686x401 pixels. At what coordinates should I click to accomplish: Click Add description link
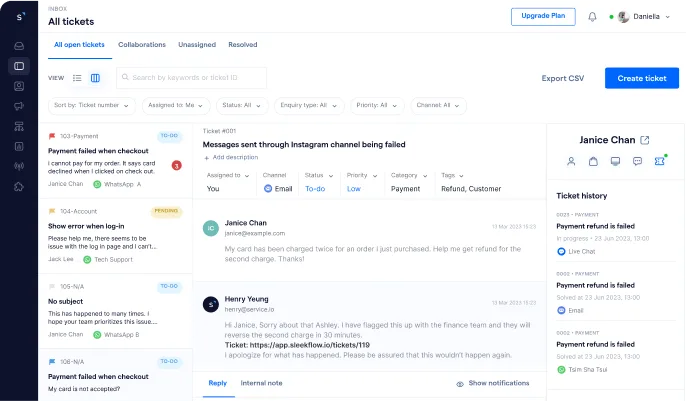(x=231, y=157)
